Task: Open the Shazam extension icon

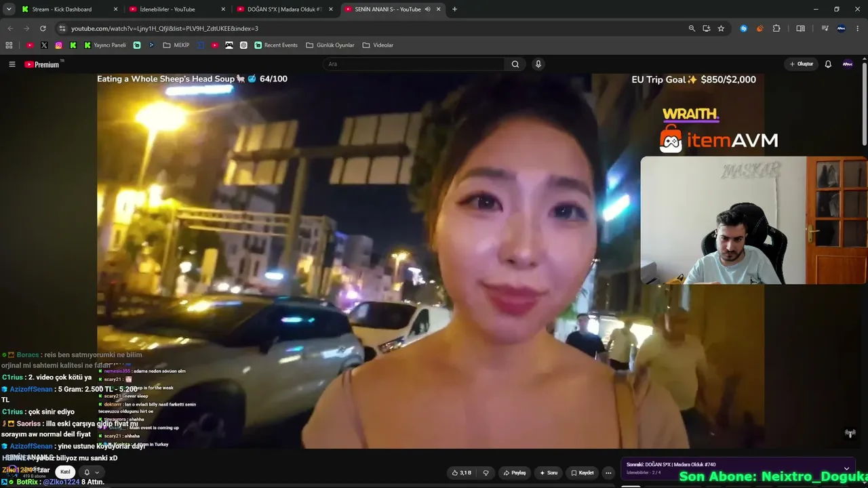Action: [x=744, y=28]
